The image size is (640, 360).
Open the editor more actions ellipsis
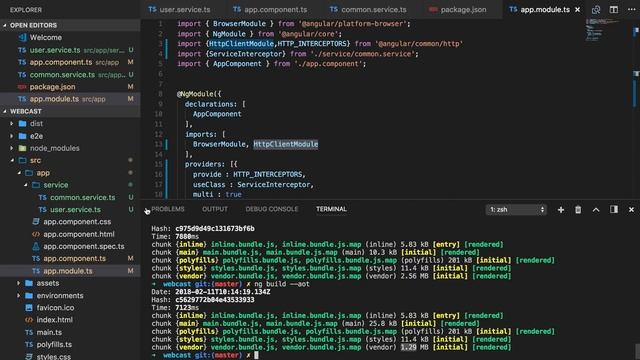click(631, 9)
